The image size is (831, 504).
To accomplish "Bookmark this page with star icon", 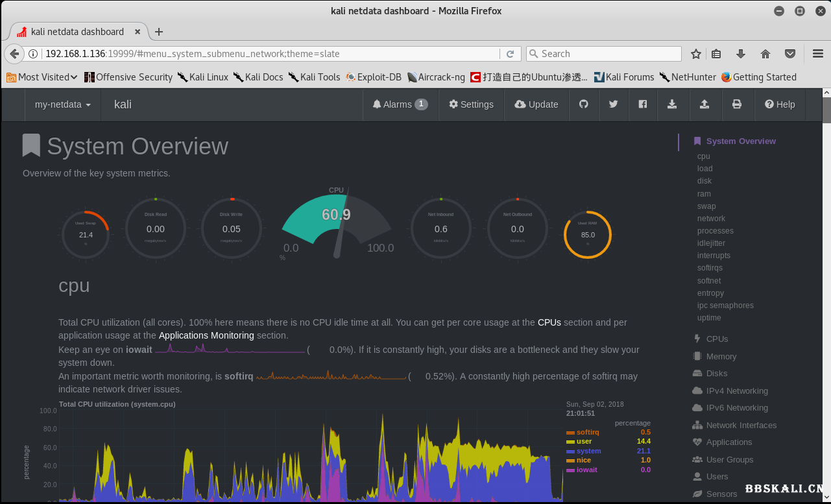I will 696,54.
